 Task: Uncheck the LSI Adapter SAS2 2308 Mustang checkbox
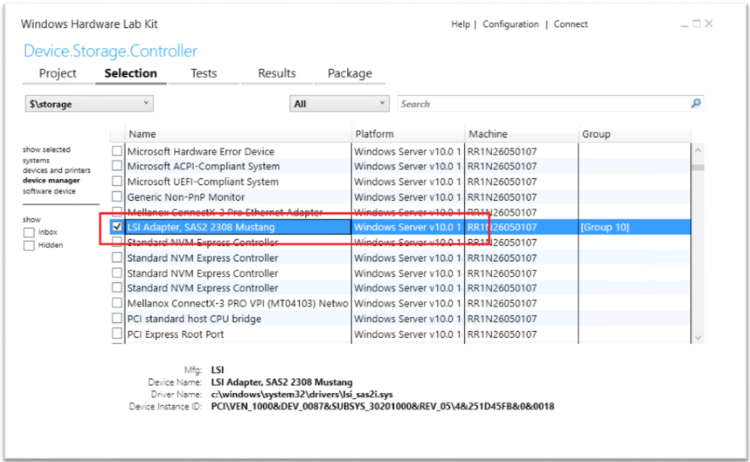[x=118, y=228]
